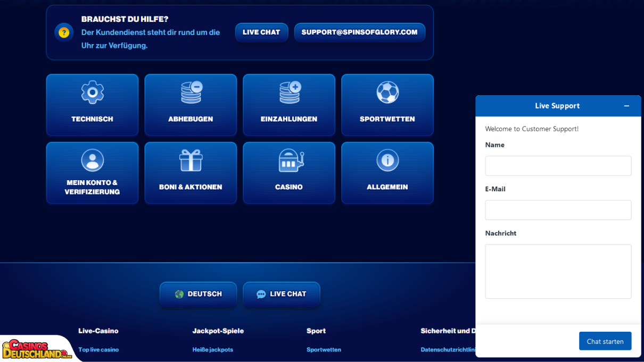Screen dimensions: 644x362
Task: Select the Boni & Aktionen gift icon
Action: coord(191,160)
